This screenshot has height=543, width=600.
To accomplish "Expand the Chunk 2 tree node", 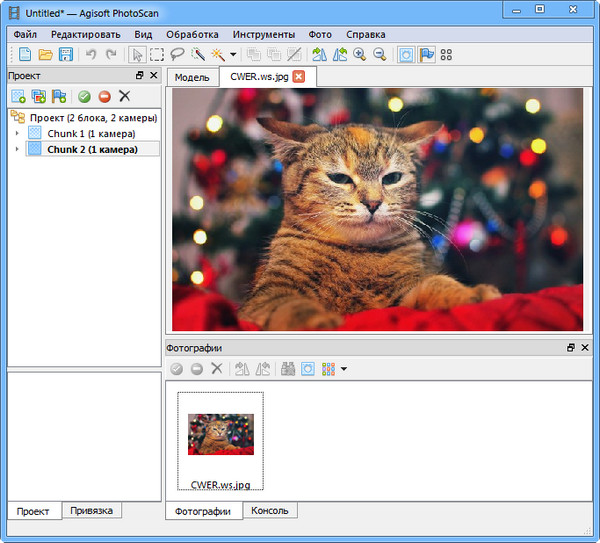I will point(17,149).
